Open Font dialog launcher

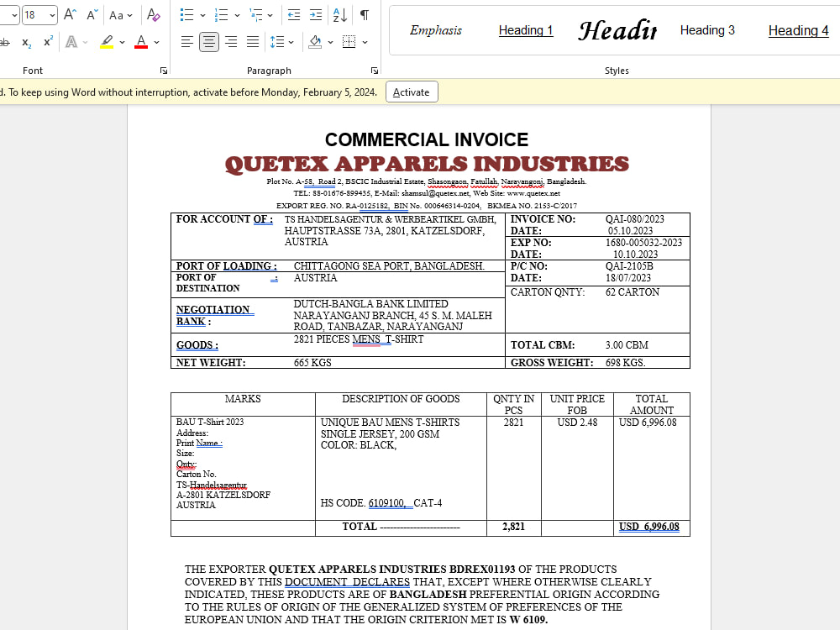pyautogui.click(x=164, y=71)
